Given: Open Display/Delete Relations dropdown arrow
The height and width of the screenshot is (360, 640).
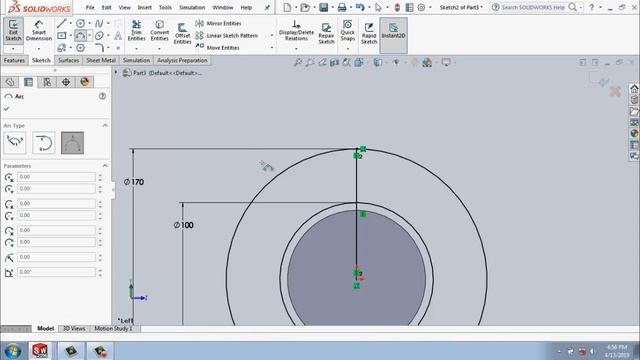Looking at the screenshot, I should (296, 49).
